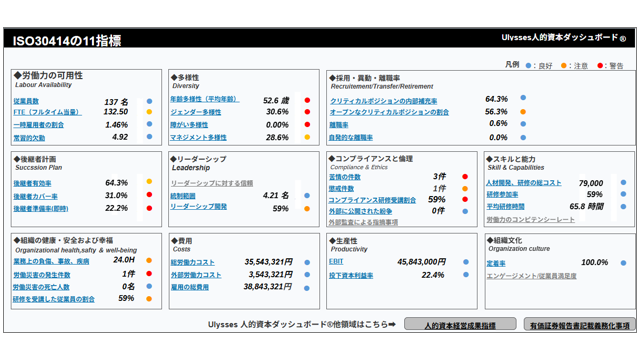640x360 pixels.
Task: Click the blue status dot beside 4.92
Action: point(149,137)
